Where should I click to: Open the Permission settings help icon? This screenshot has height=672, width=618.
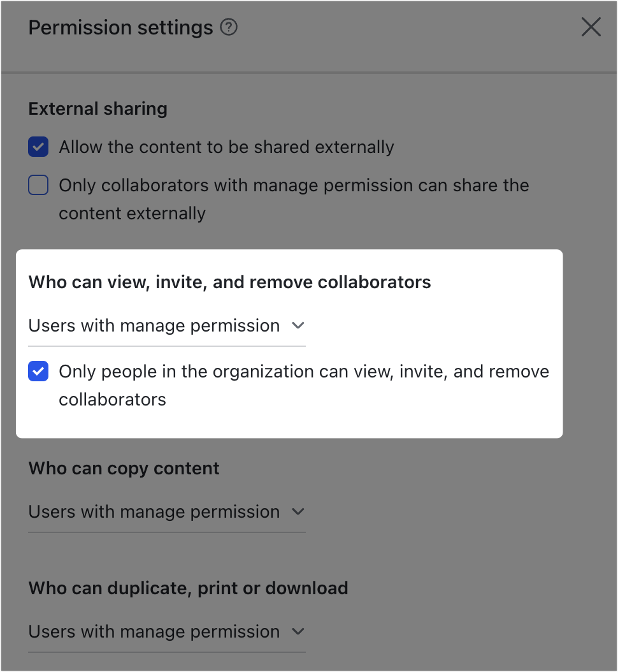[229, 27]
